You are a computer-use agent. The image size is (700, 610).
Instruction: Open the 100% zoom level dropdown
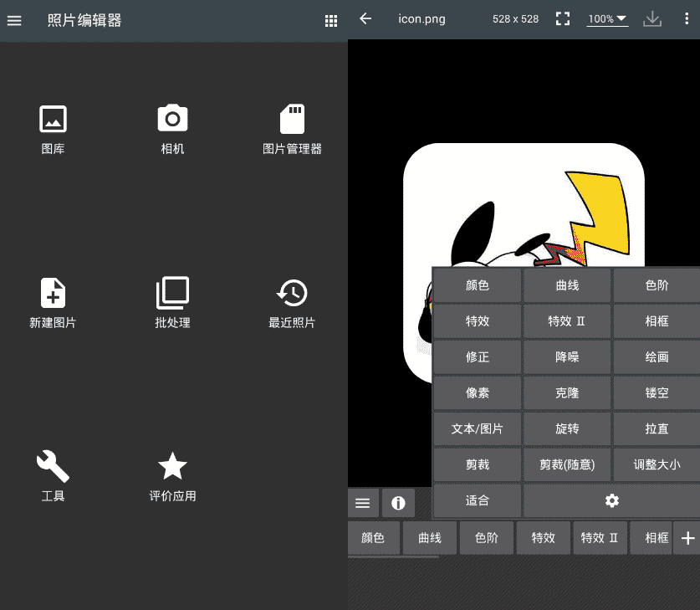tap(607, 18)
